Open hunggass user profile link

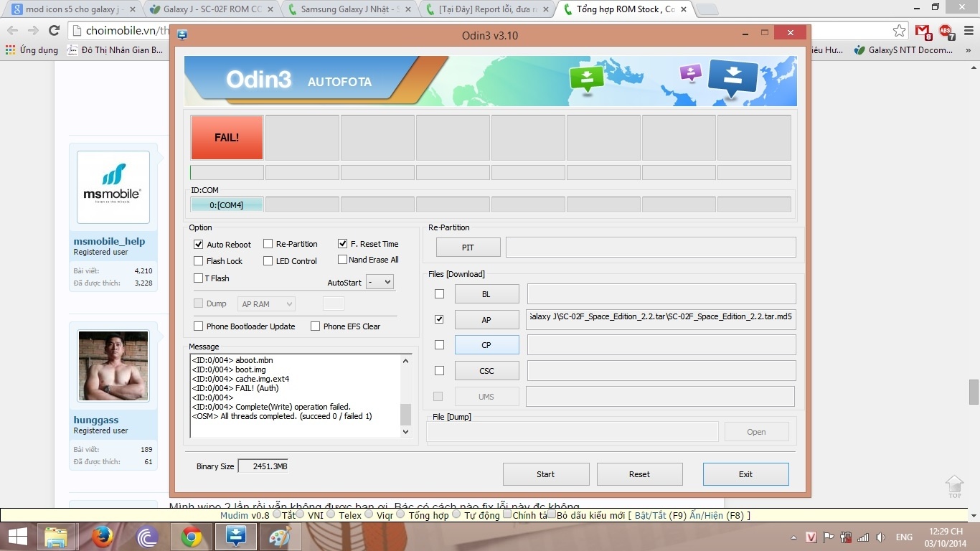[96, 420]
